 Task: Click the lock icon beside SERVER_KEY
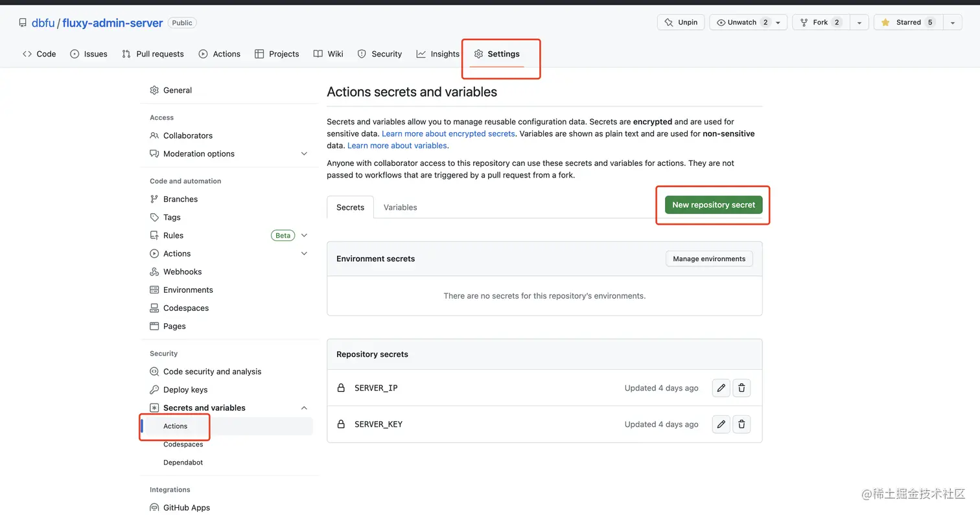point(341,424)
